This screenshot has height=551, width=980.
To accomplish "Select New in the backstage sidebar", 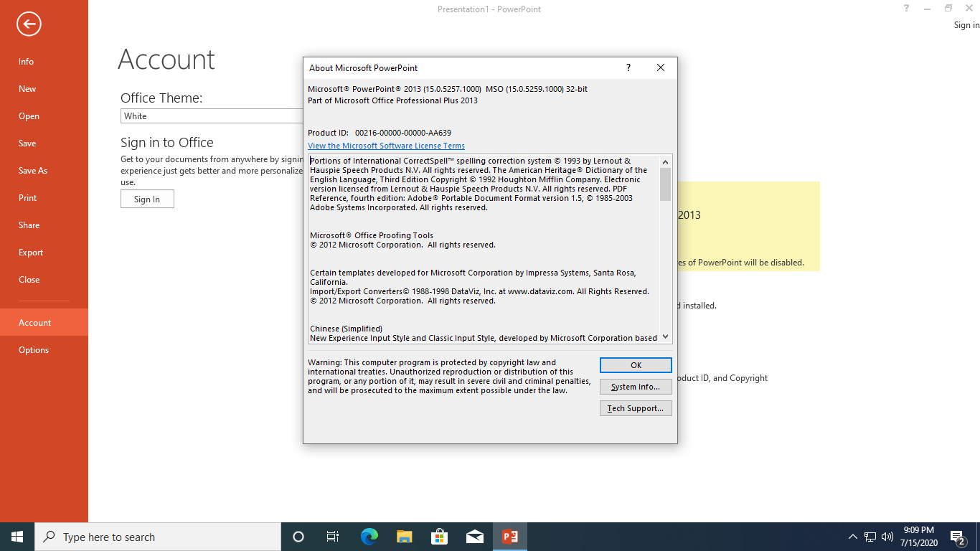I will (44, 89).
